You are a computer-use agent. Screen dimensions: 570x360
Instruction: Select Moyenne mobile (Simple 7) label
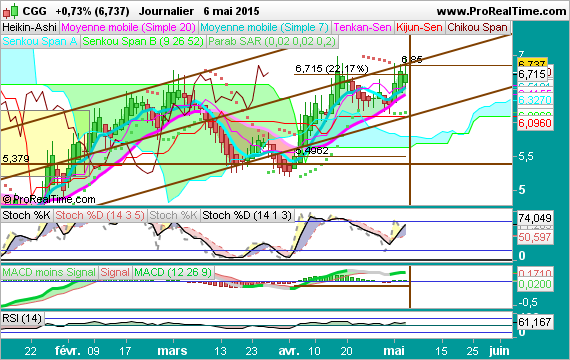click(x=264, y=27)
